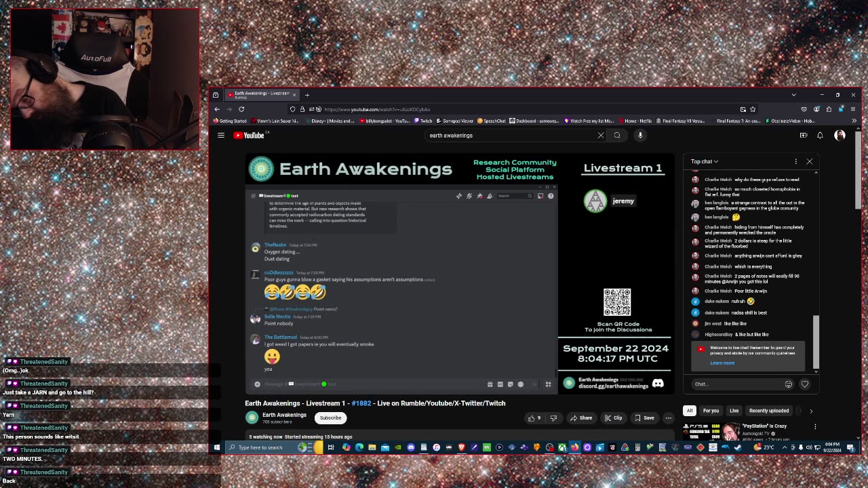The height and width of the screenshot is (488, 868).
Task: Reload the YouTube page
Action: click(241, 109)
